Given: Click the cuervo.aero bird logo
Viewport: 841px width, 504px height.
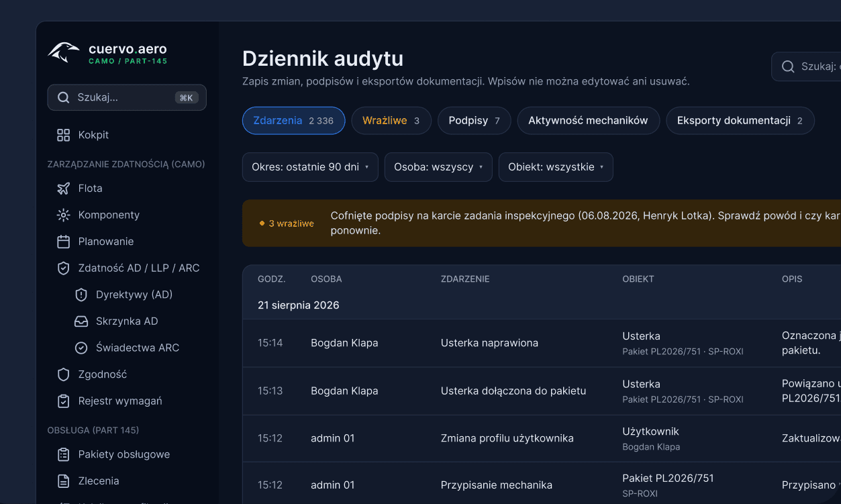Looking at the screenshot, I should (64, 53).
